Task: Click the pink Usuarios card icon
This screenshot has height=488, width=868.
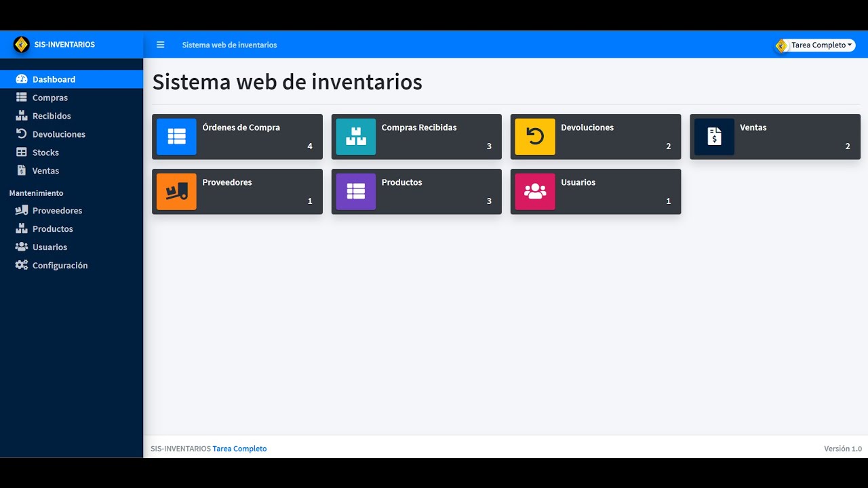Action: (535, 192)
